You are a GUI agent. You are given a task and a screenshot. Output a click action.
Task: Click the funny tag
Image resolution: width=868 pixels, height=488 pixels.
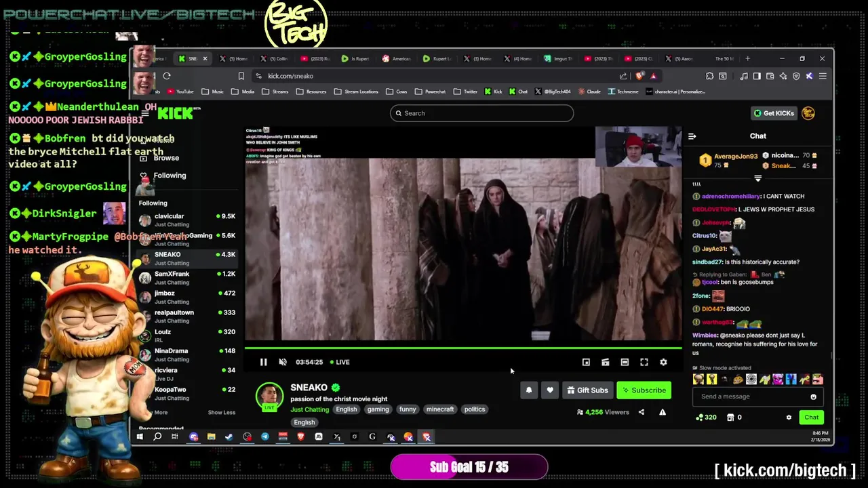click(x=408, y=409)
